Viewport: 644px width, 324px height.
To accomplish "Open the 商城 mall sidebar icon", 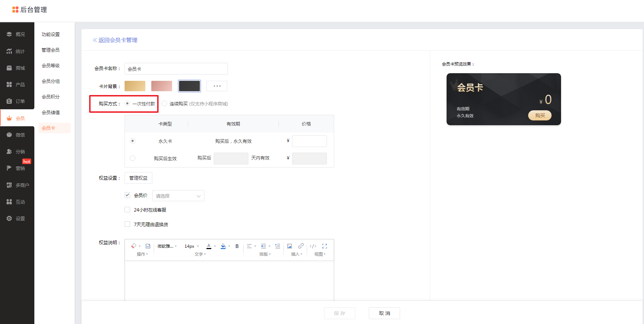I will 9,68.
